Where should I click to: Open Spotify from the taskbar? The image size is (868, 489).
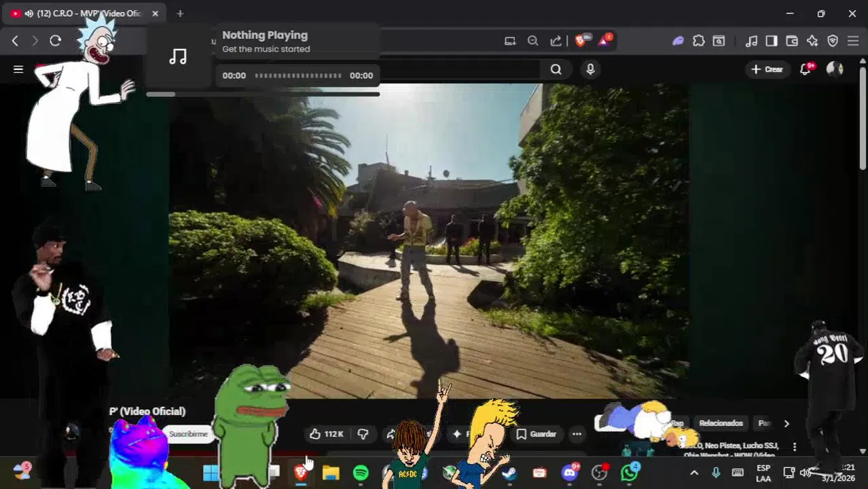361,473
